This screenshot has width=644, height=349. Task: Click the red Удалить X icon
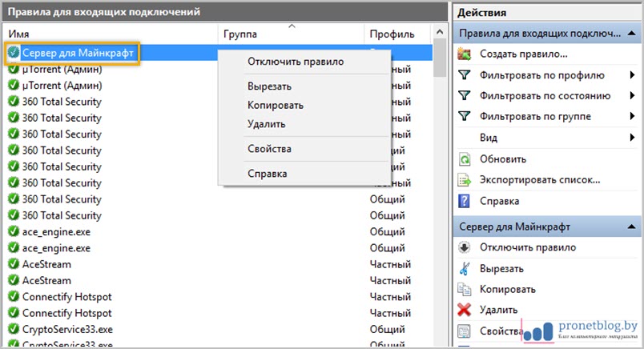465,310
